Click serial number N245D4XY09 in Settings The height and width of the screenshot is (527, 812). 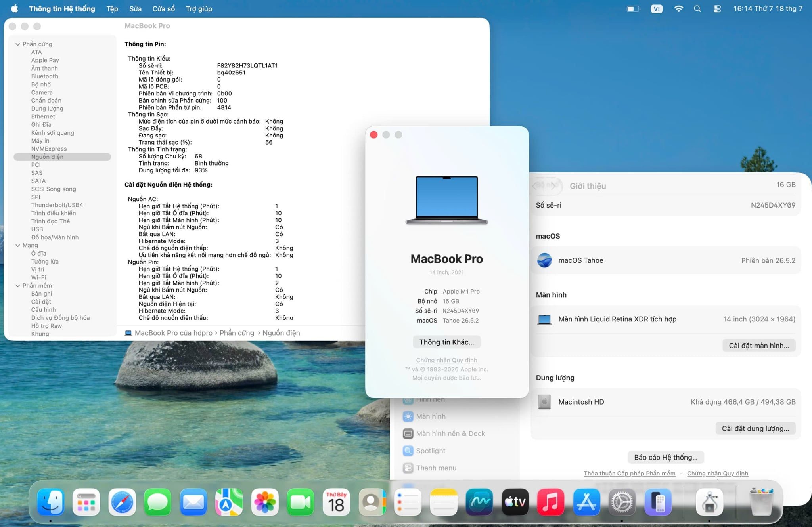773,205
